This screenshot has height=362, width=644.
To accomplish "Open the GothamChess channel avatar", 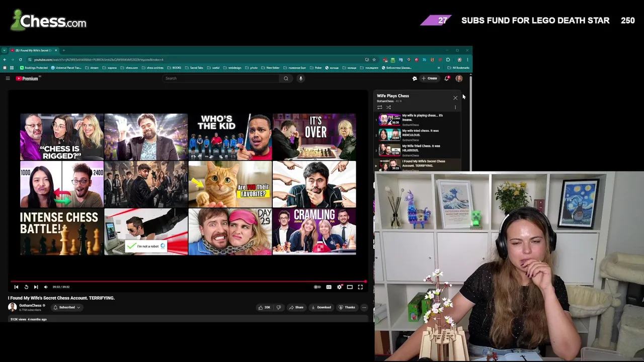I will [12, 307].
